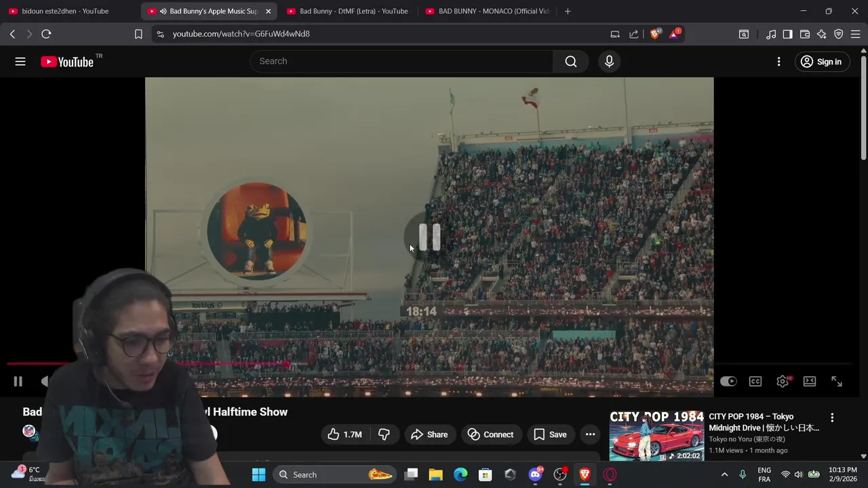Screen dimensions: 868x488
Task: Switch to BAD BUNNY - MONACO tab
Action: coord(487,11)
